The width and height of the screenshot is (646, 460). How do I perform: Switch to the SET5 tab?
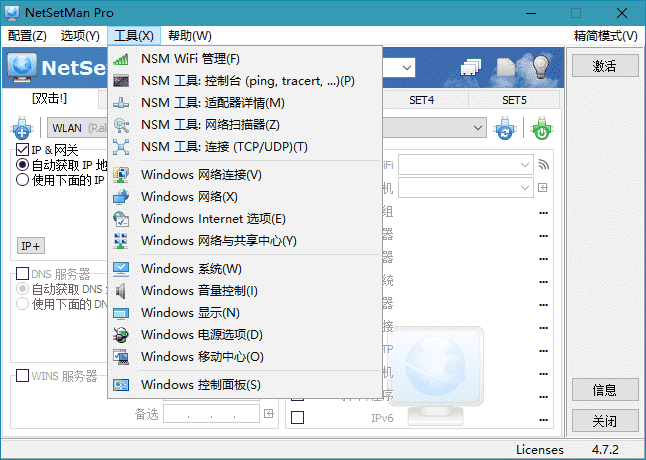[514, 100]
